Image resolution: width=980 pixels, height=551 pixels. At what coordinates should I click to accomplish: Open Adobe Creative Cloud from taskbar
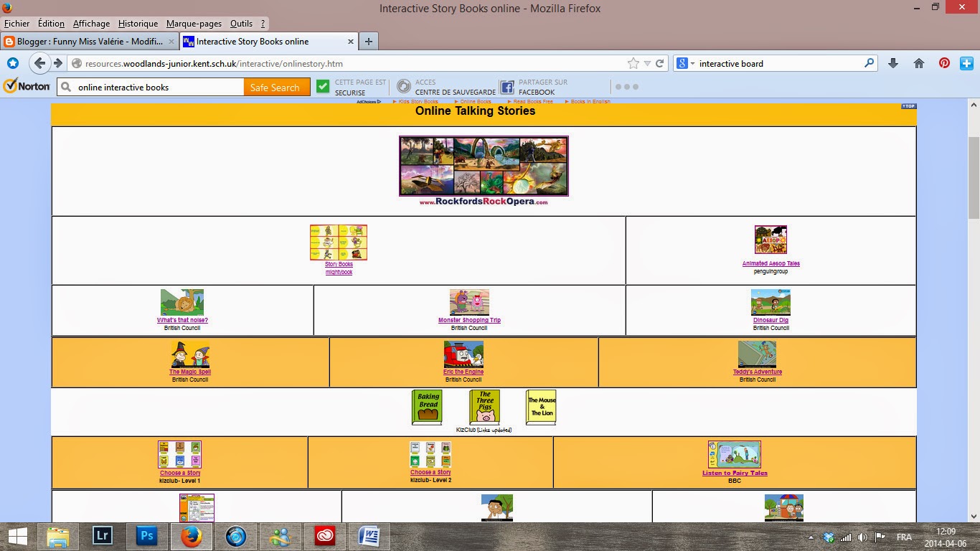[324, 537]
